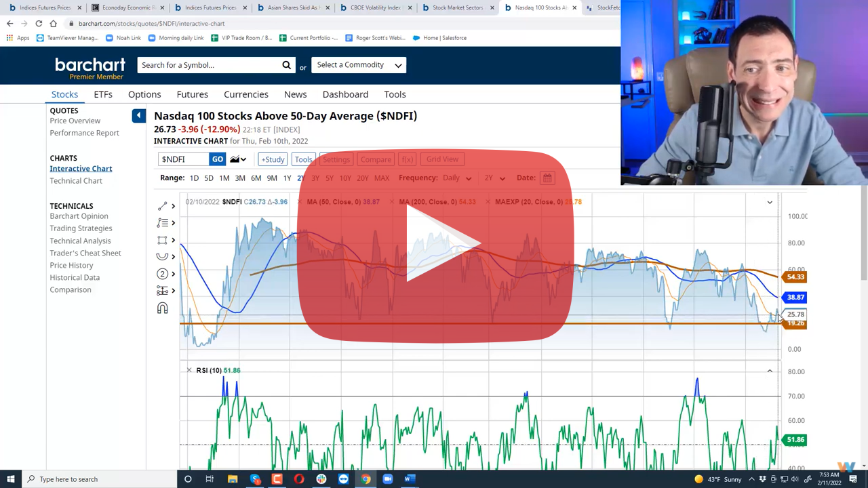Open the Futures menu
The width and height of the screenshot is (868, 488).
tap(192, 94)
